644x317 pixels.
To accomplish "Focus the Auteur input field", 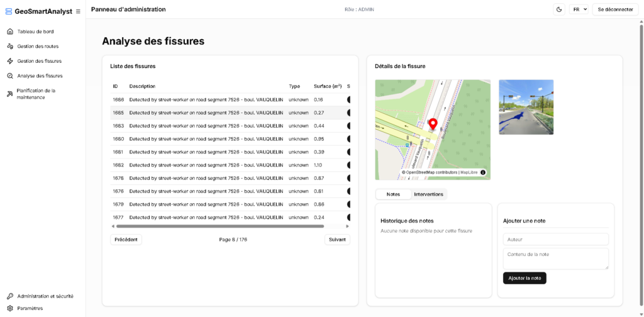I will point(555,240).
